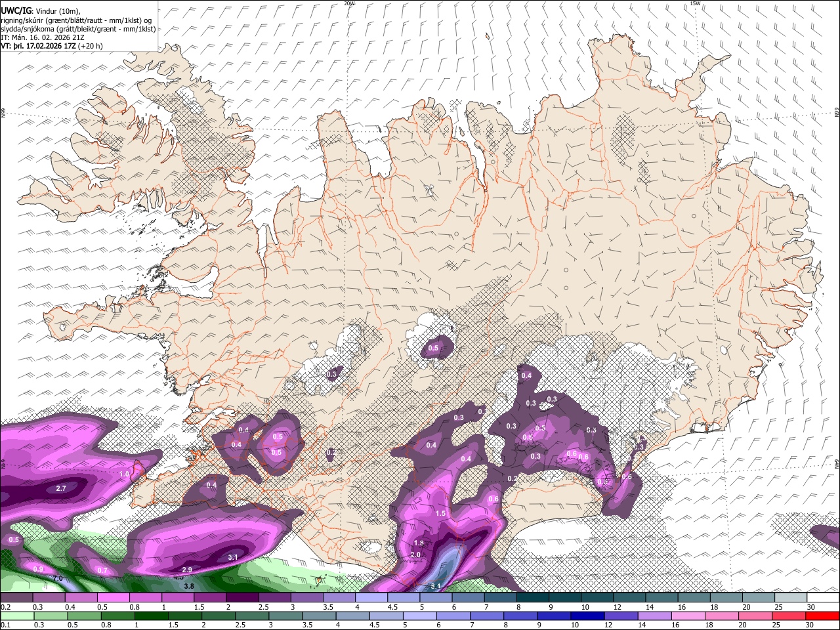840x630 pixels.
Task: Click the 0.2 label on the upper scale
Action: coord(6,607)
